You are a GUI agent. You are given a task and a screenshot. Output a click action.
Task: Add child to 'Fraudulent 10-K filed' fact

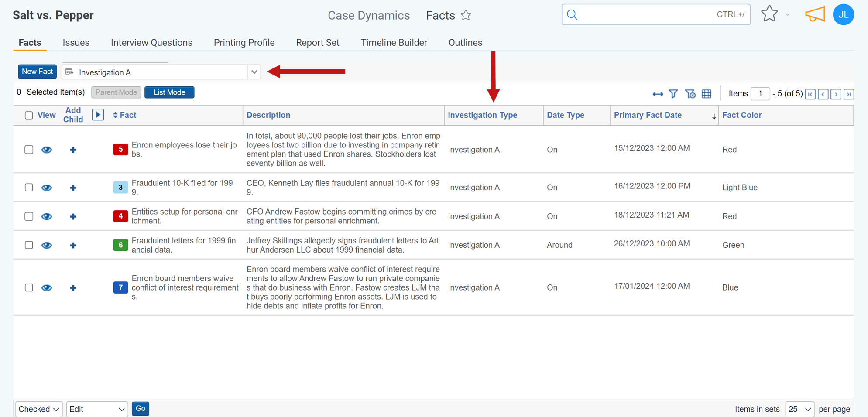pos(73,188)
